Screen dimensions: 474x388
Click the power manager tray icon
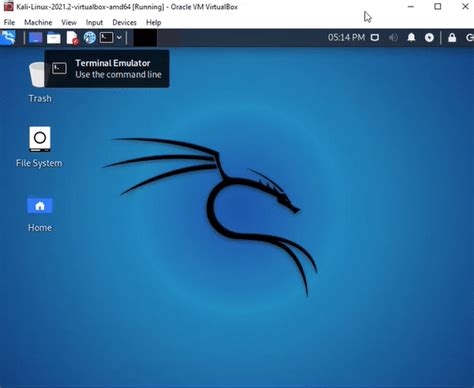[x=429, y=38]
